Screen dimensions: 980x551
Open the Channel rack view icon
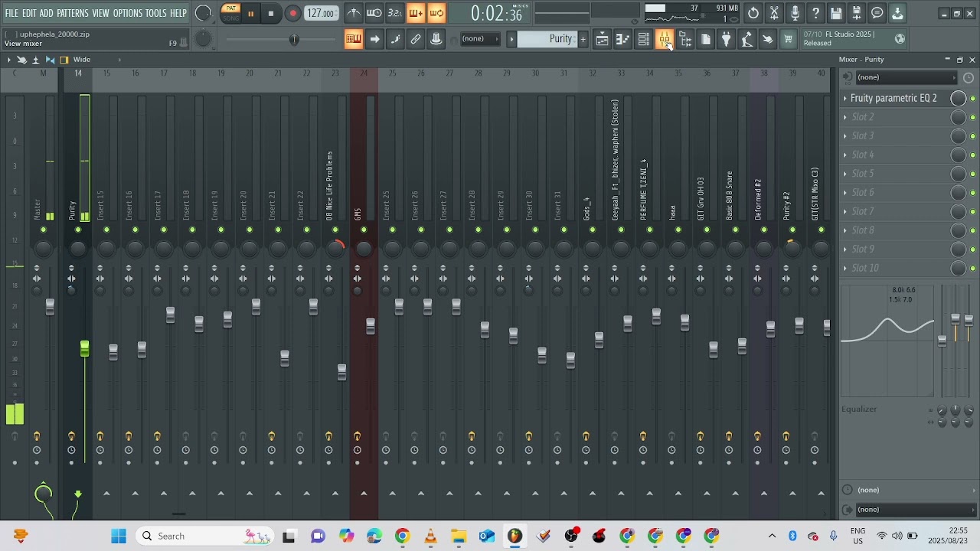coord(644,39)
